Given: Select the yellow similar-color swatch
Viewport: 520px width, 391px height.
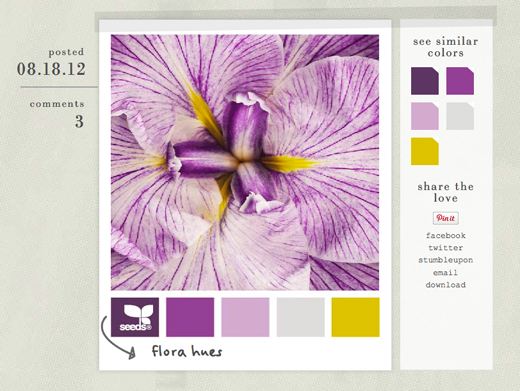Looking at the screenshot, I should coord(425,151).
